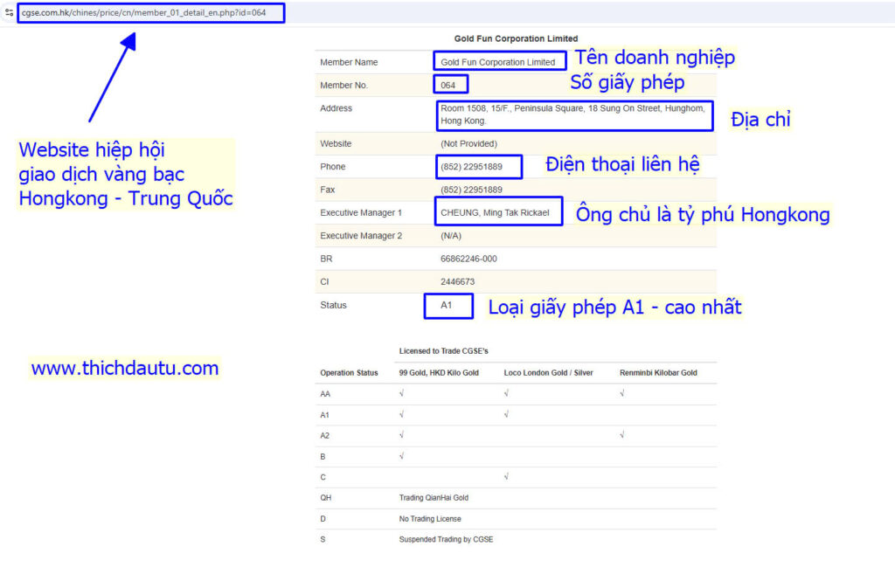Image resolution: width=895 pixels, height=588 pixels.
Task: Click the executive manager name CHEUNG, Ming Tak Rickael
Action: (495, 212)
